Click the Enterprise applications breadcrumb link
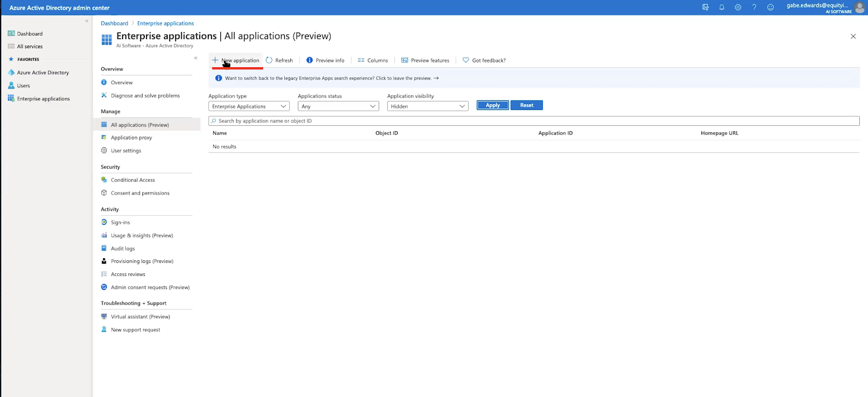The image size is (868, 397). click(x=165, y=23)
